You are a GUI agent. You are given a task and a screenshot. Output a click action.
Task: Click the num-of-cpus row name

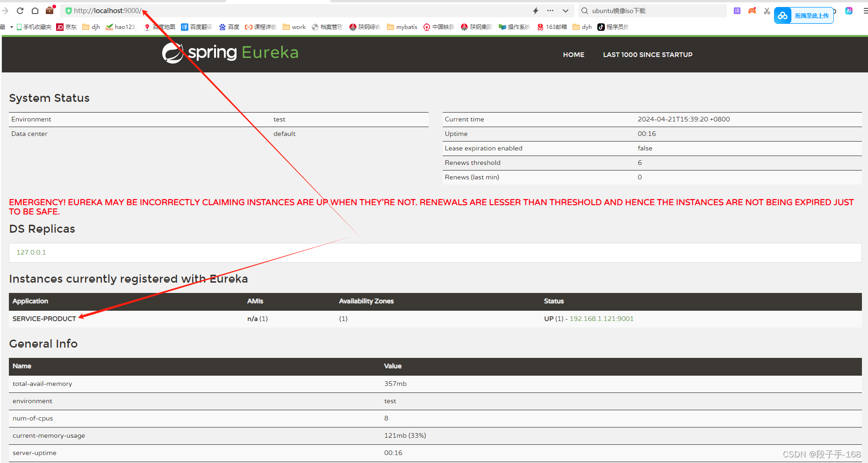click(x=33, y=418)
